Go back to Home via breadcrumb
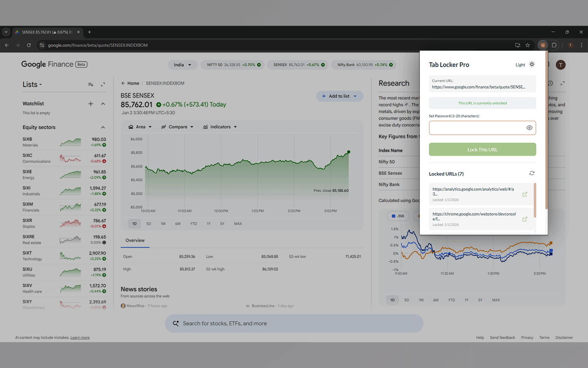The image size is (588, 368). coord(130,83)
